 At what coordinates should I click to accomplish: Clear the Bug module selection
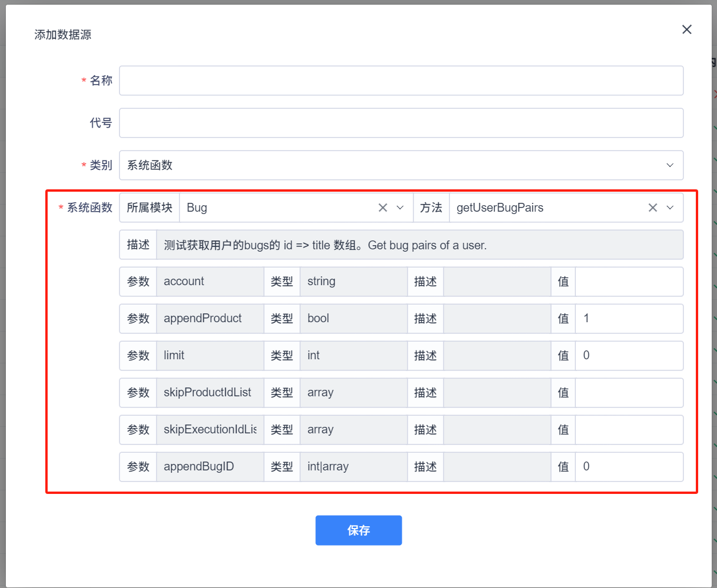tap(383, 208)
